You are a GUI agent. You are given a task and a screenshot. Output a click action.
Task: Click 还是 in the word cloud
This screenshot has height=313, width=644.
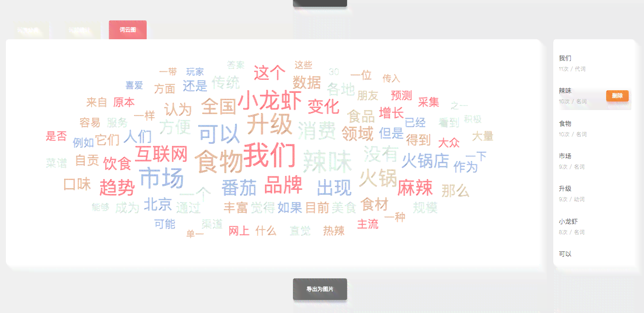(x=195, y=86)
